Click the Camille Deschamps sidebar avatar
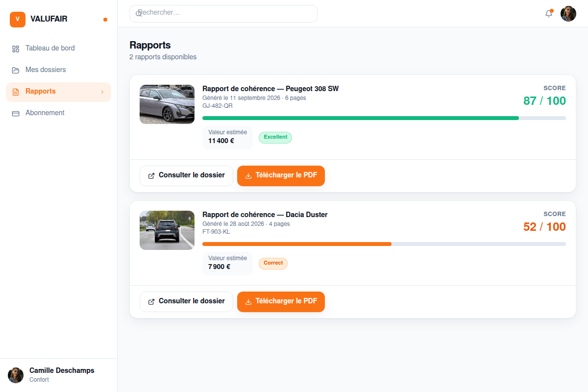The width and height of the screenshot is (588, 392). [16, 375]
